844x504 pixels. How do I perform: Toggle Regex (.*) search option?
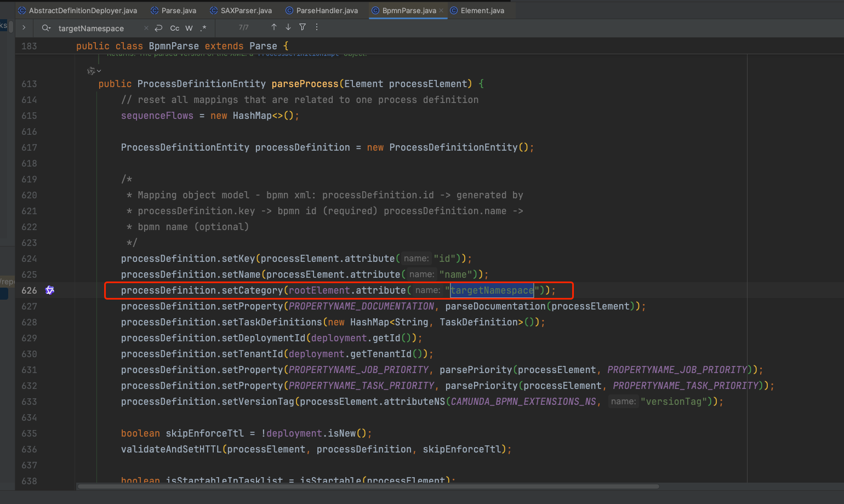pos(203,28)
